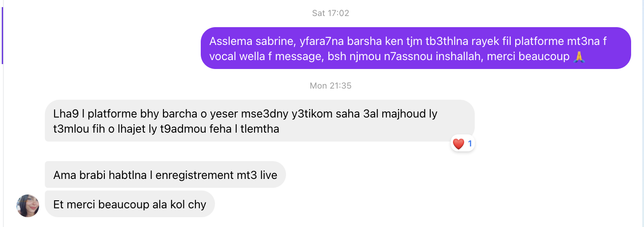
Task: Click the "Sat 17:02" timestamp
Action: tap(330, 13)
